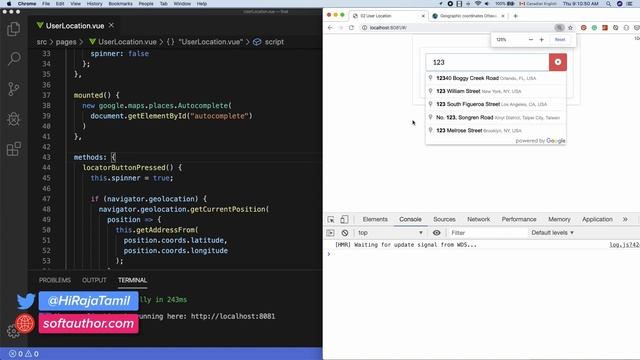Open the Apple menu

[9, 4]
